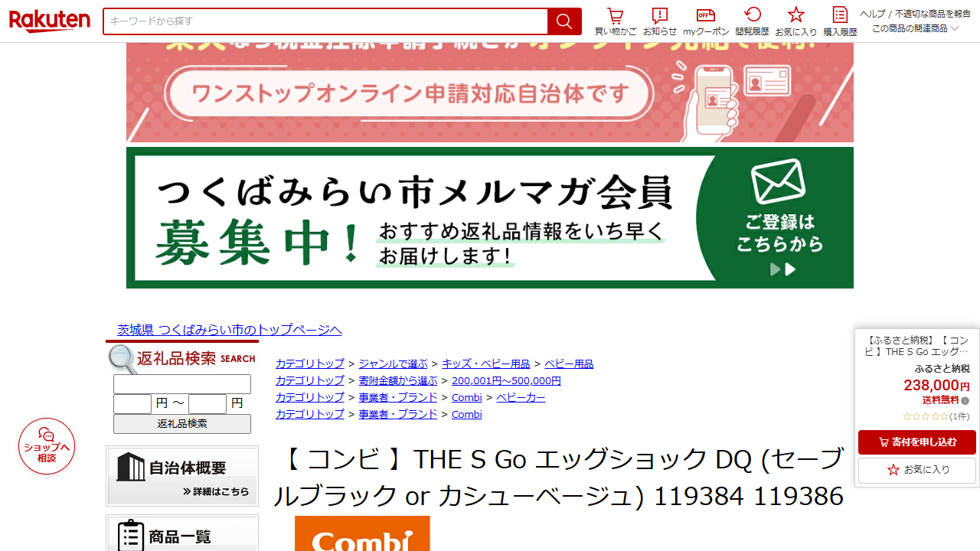Click the Combi brand logo image
Screen dimensions: 980x551
tap(362, 533)
